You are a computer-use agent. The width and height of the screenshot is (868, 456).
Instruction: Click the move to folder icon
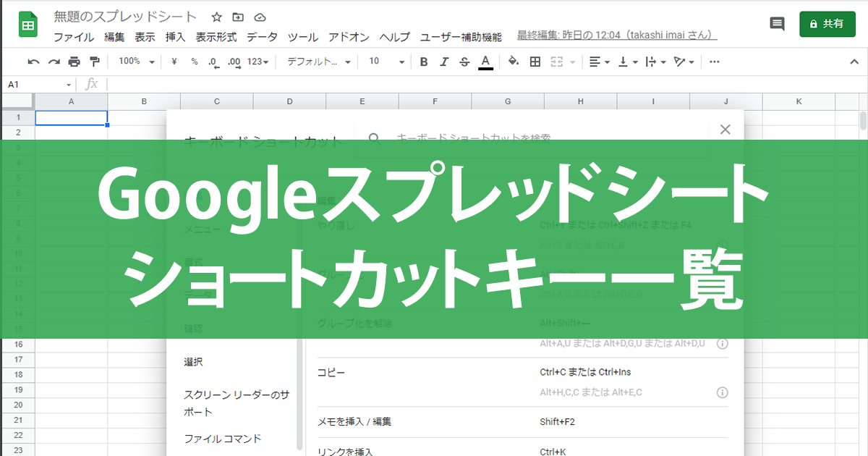click(238, 17)
